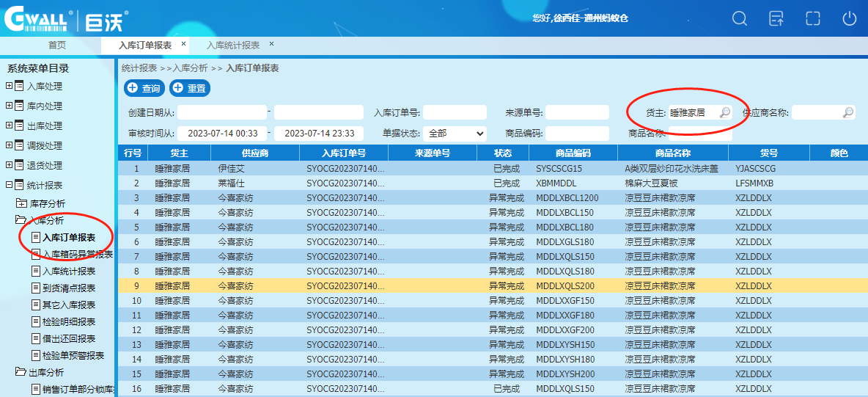The width and height of the screenshot is (868, 397).
Task: Click the 重置 button
Action: (190, 88)
